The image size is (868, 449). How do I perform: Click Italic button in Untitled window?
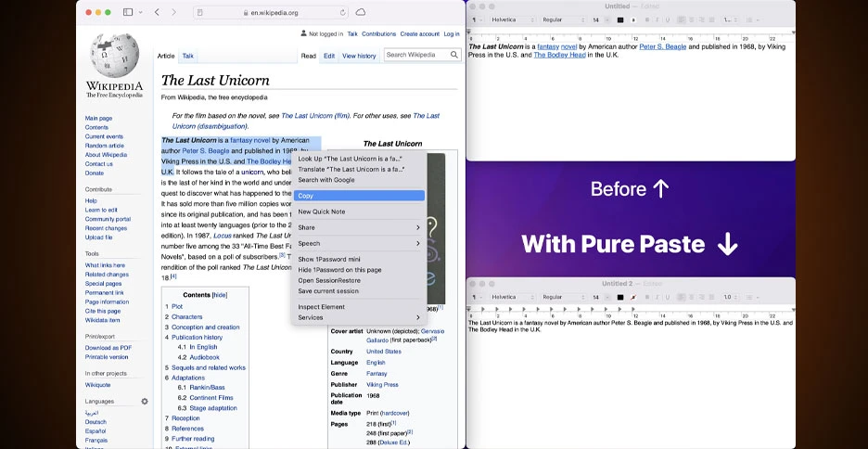click(657, 19)
